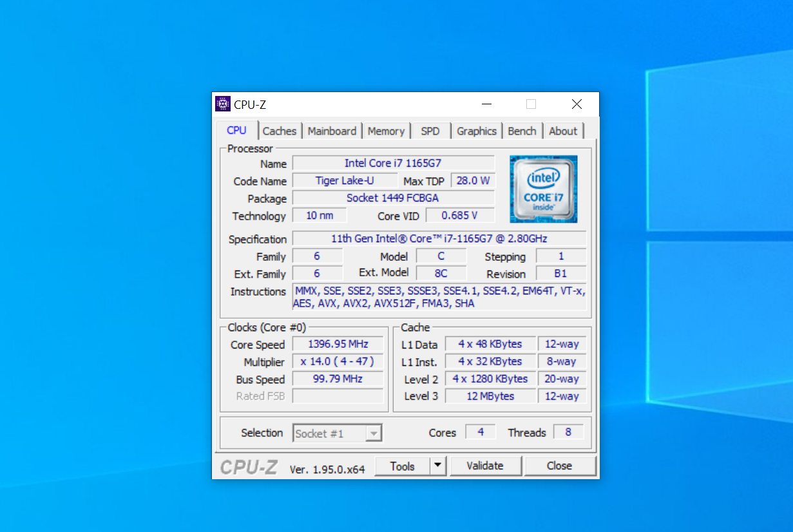Click the Core VID value '0.685 V'
The width and height of the screenshot is (793, 532).
point(460,216)
